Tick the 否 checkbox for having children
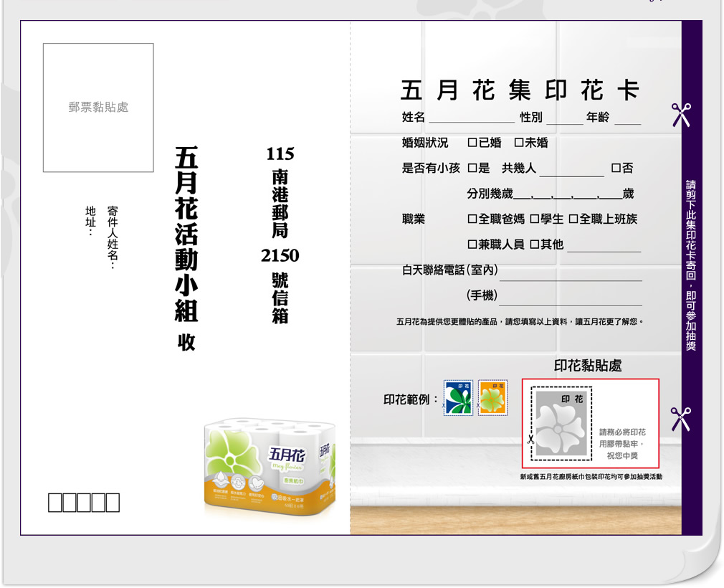The image size is (724, 588). pyautogui.click(x=616, y=169)
